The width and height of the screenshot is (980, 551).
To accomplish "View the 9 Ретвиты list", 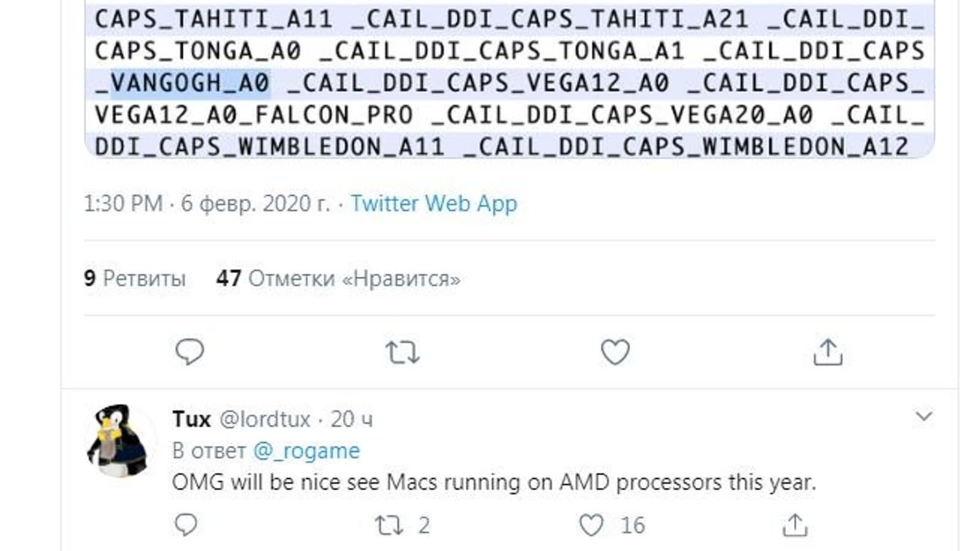I will [135, 279].
